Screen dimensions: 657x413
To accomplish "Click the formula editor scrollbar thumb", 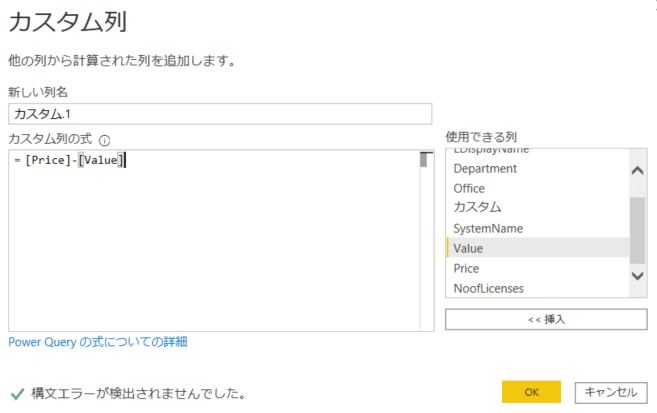I will tap(424, 160).
